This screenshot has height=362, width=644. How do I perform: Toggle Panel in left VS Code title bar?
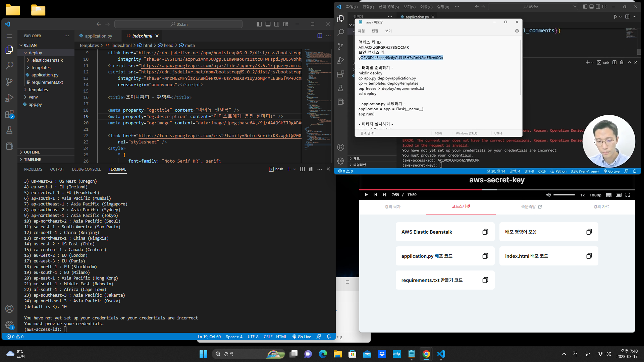point(268,24)
